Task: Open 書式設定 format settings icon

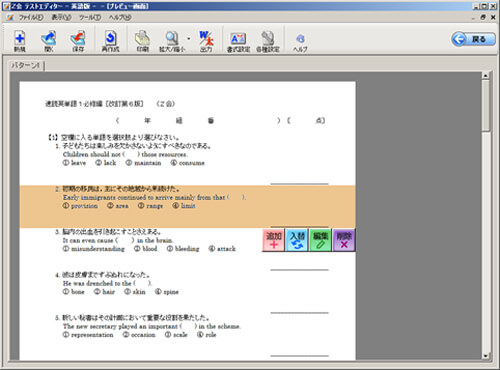Action: click(238, 41)
